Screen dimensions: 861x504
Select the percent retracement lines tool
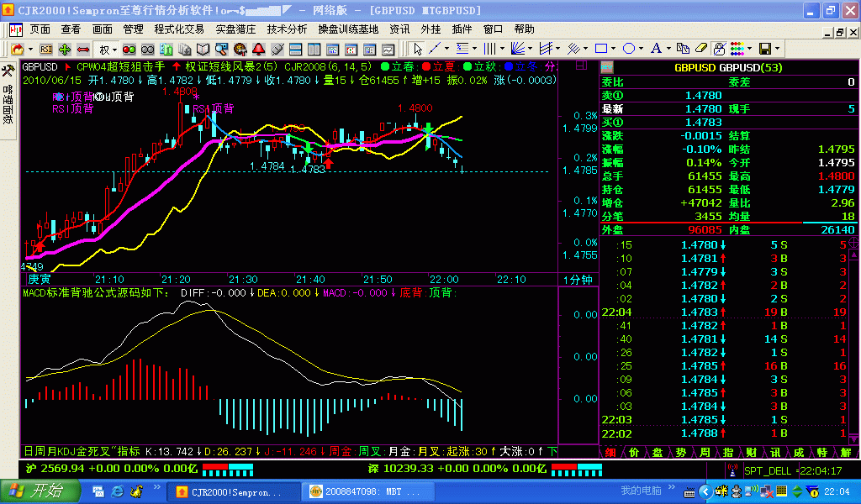point(462,49)
